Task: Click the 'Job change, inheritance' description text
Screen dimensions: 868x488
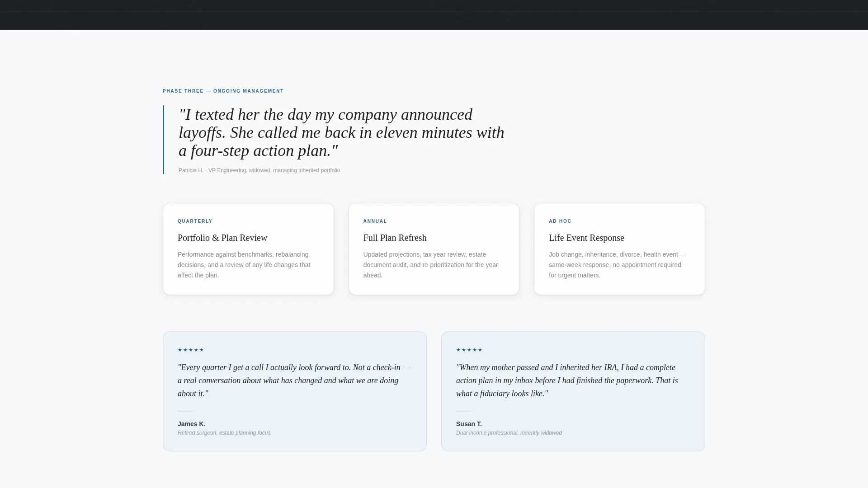Action: (617, 265)
